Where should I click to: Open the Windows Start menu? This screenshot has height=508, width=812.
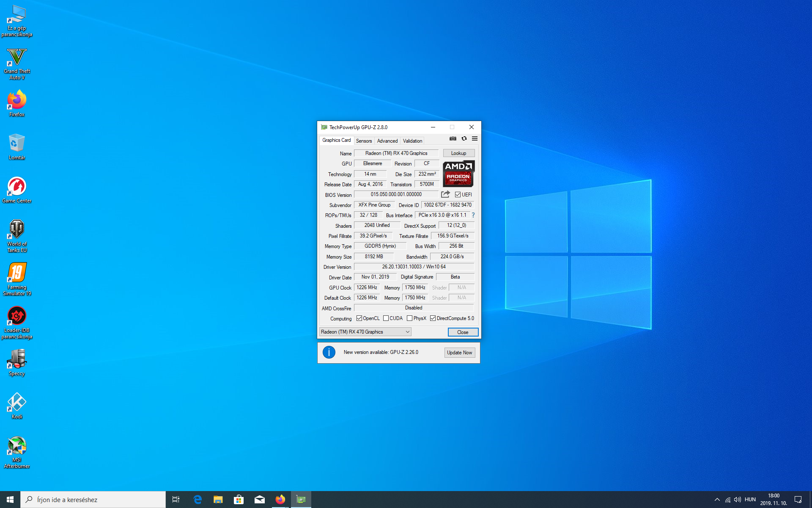[x=10, y=500]
